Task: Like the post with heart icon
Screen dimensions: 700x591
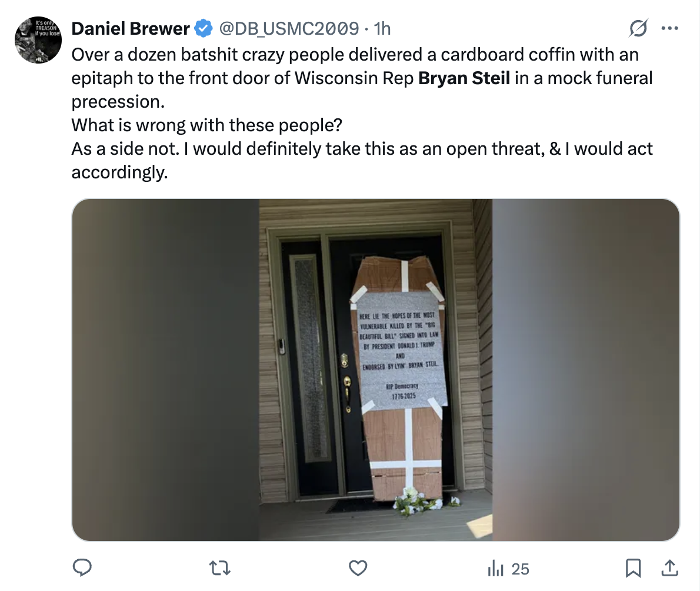Action: [x=358, y=568]
